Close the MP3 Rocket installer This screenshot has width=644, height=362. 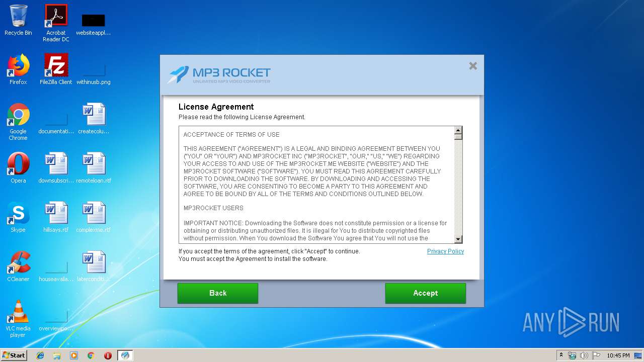(473, 66)
